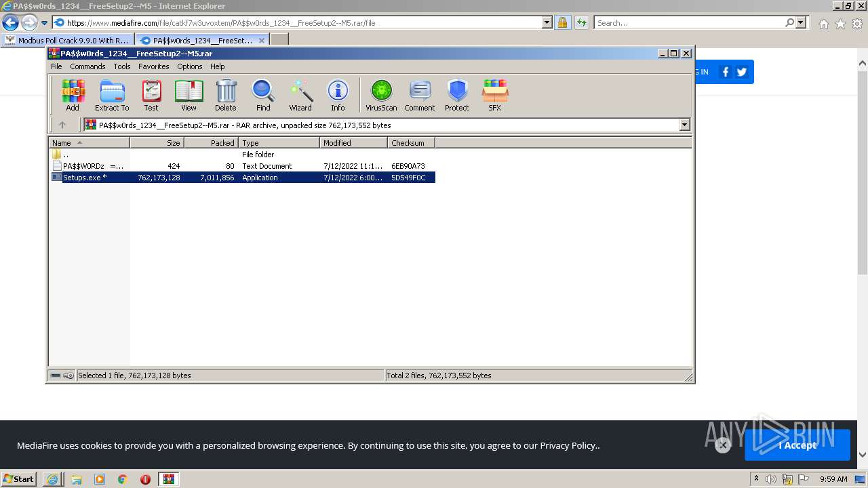868x488 pixels.
Task: Open the Help menu
Action: point(218,66)
